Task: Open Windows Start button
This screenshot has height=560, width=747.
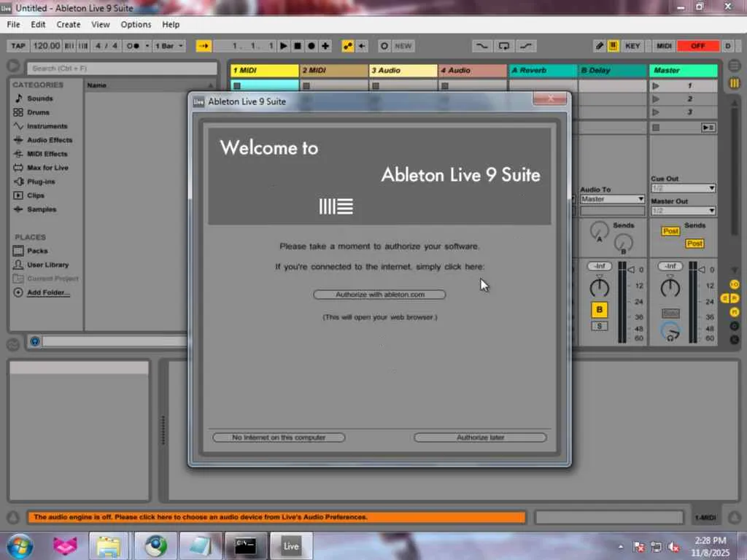Action: pyautogui.click(x=20, y=546)
